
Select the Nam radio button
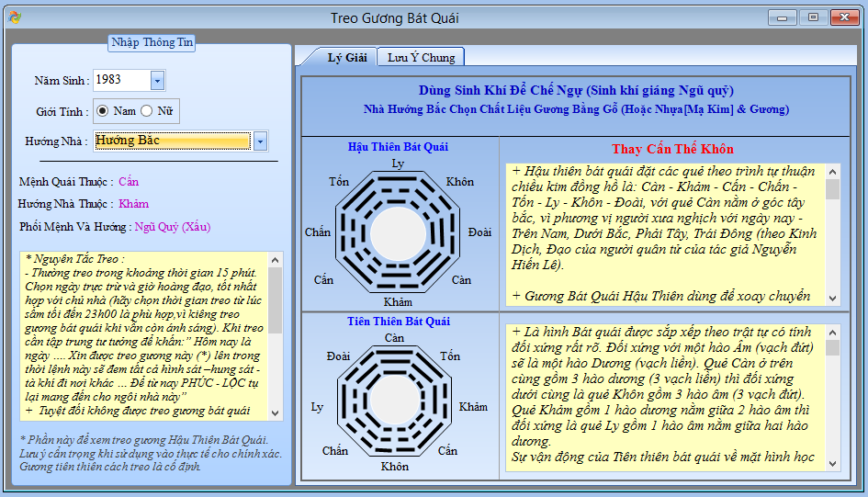coord(103,111)
